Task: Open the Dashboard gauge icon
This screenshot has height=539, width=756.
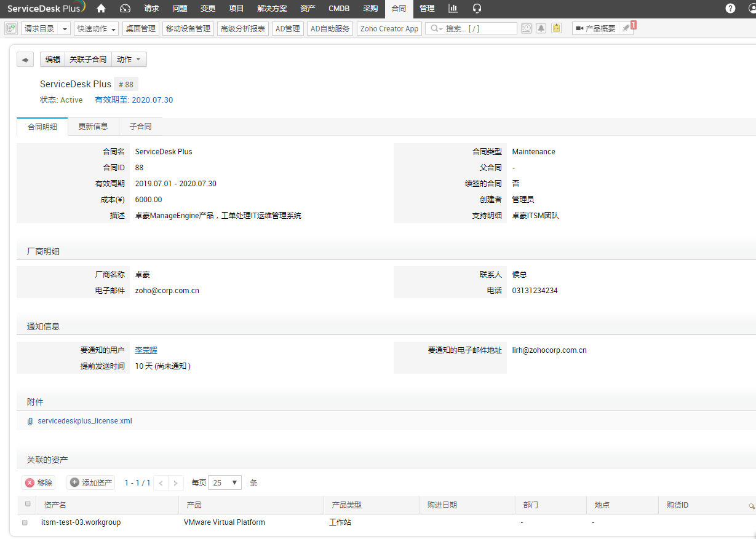Action: tap(125, 9)
